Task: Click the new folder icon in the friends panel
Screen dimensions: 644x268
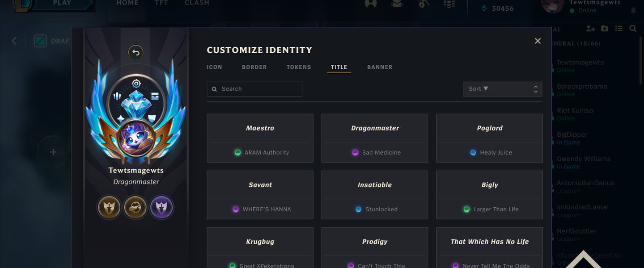Action: pos(605,29)
